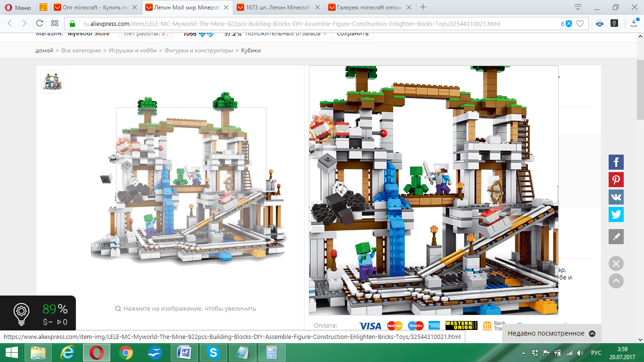Open the Opera Меню button
This screenshot has height=362, width=644.
click(18, 7)
